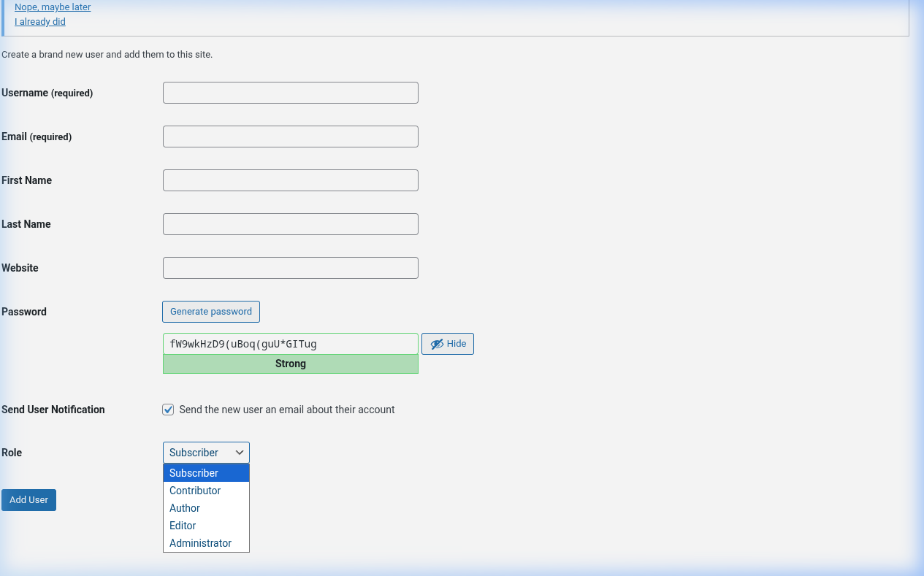Click the Generate password button

tap(210, 311)
